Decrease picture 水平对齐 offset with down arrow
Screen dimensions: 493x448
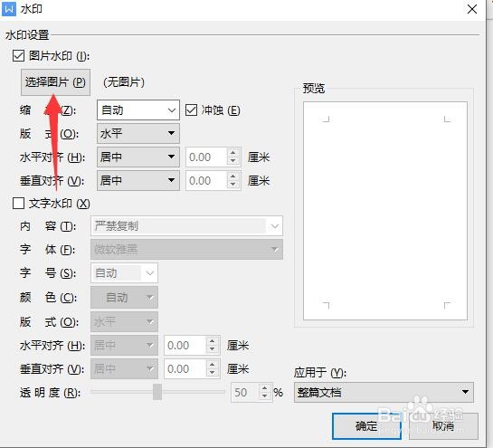click(x=233, y=161)
